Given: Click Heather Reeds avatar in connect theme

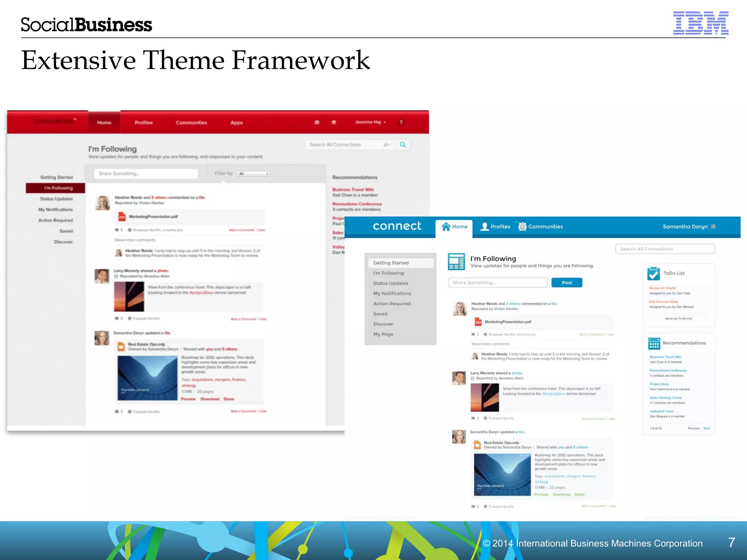Looking at the screenshot, I should click(x=460, y=309).
